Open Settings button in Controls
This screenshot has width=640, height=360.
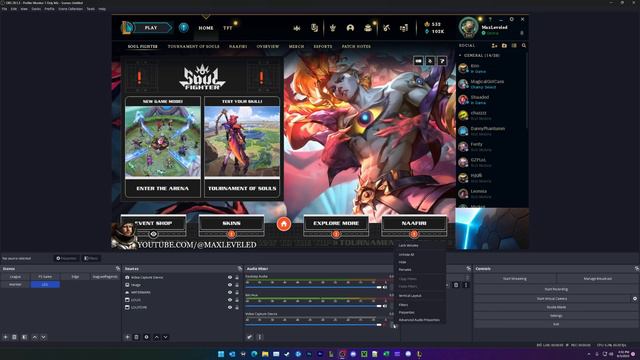click(556, 316)
